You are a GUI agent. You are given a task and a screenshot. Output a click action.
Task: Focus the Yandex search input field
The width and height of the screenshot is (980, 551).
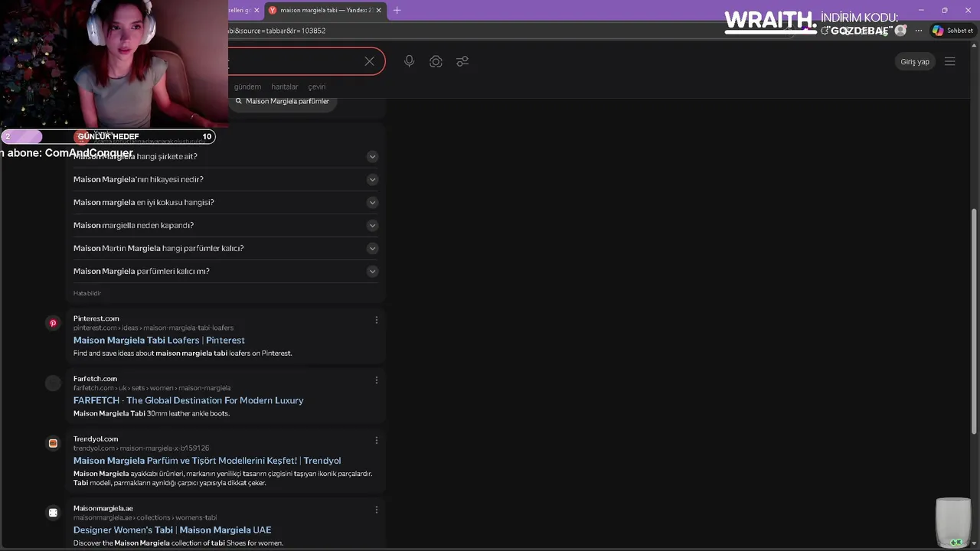295,61
